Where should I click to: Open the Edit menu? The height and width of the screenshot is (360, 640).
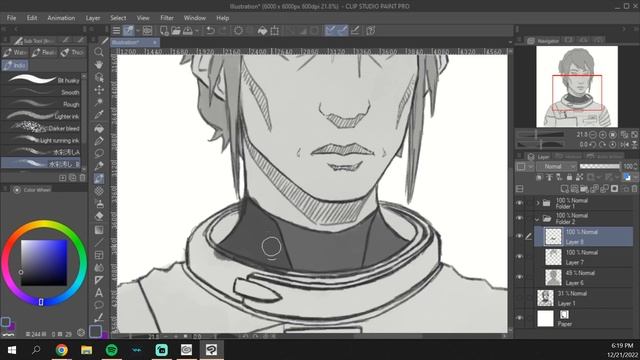click(x=32, y=18)
